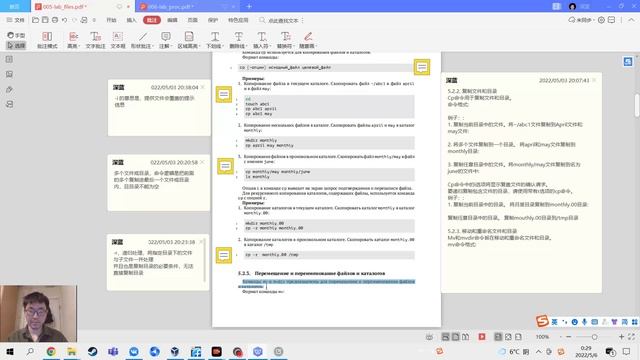Add a new document tab with plus button
The height and width of the screenshot is (360, 640).
coord(249,7)
